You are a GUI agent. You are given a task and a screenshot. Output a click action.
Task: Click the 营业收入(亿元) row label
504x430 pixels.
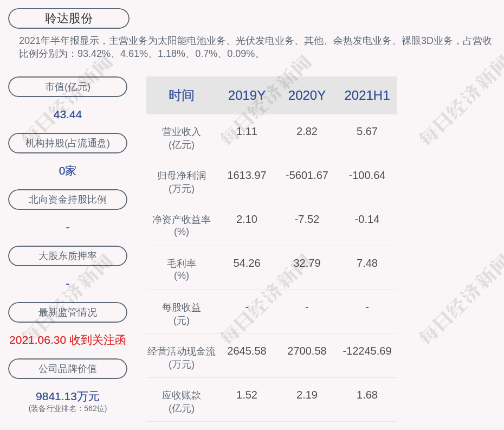(182, 138)
